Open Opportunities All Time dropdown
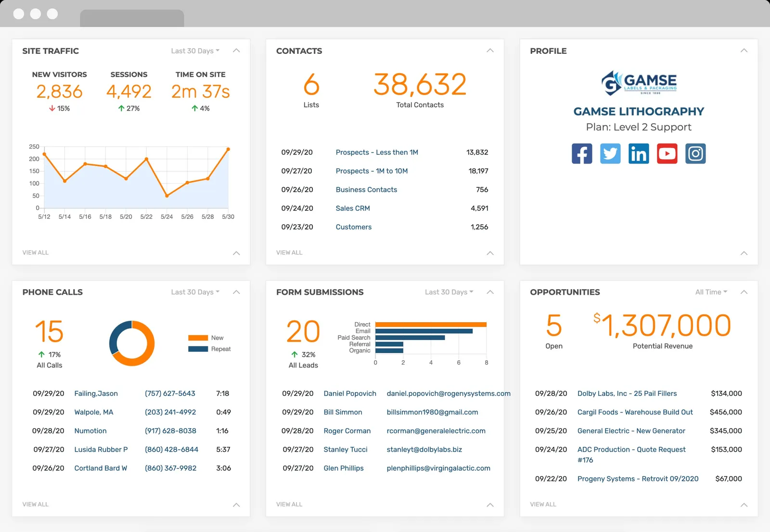 711,292
